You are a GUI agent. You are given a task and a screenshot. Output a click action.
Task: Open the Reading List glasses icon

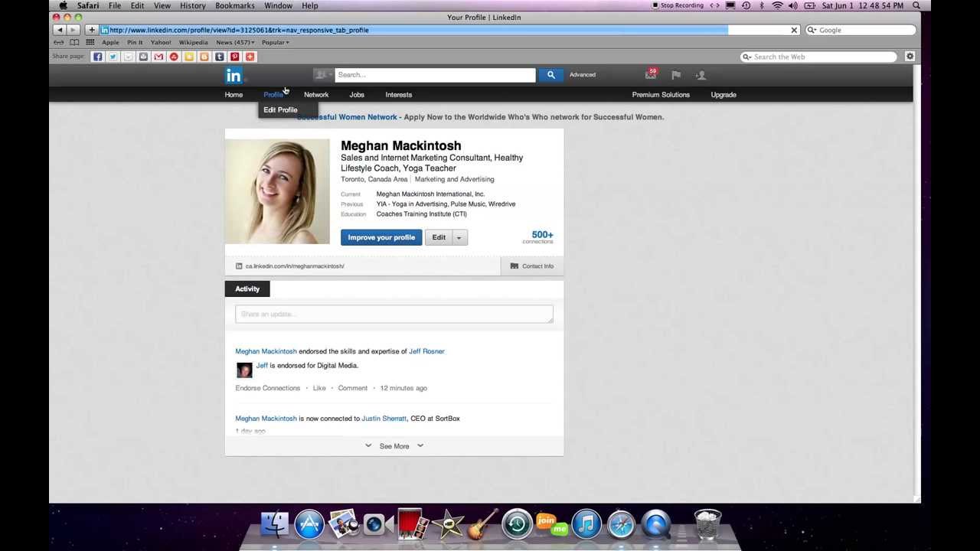(59, 42)
